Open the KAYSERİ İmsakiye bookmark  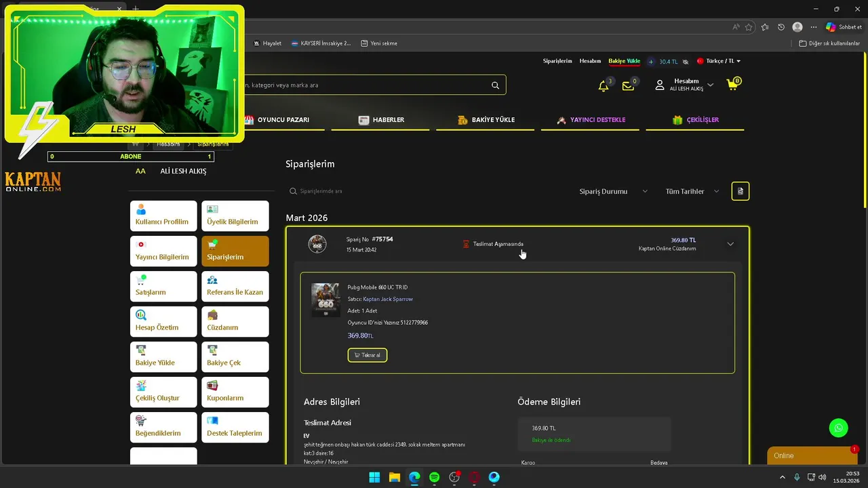coord(321,43)
